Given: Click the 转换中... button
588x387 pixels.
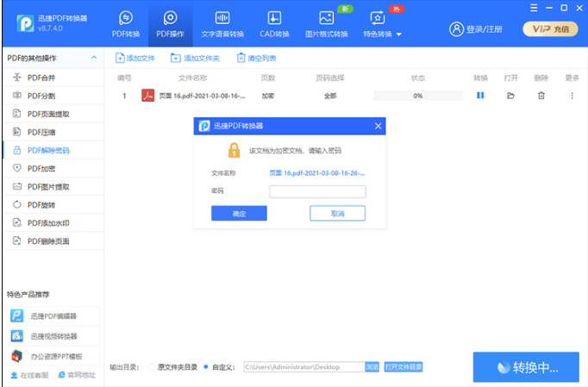Looking at the screenshot, I should click(526, 367).
